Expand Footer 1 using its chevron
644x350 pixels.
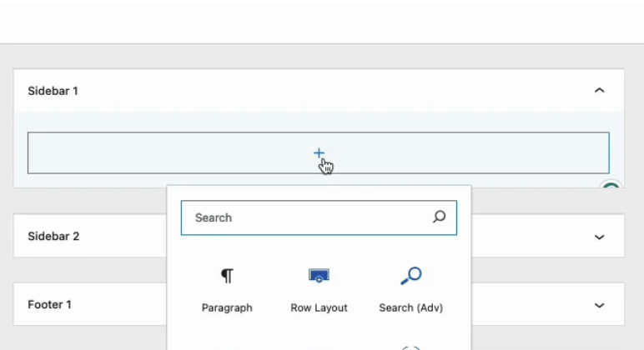click(x=599, y=305)
